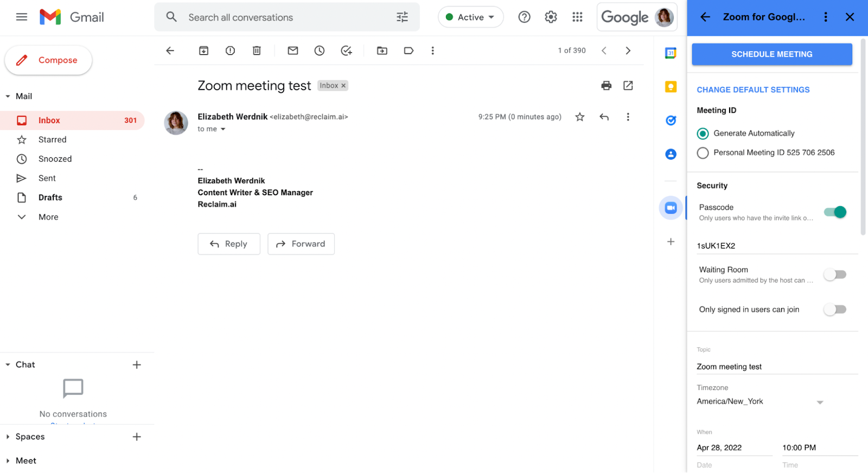The width and height of the screenshot is (868, 473).
Task: Open the Timezone America/New_York dropdown
Action: [x=760, y=402]
